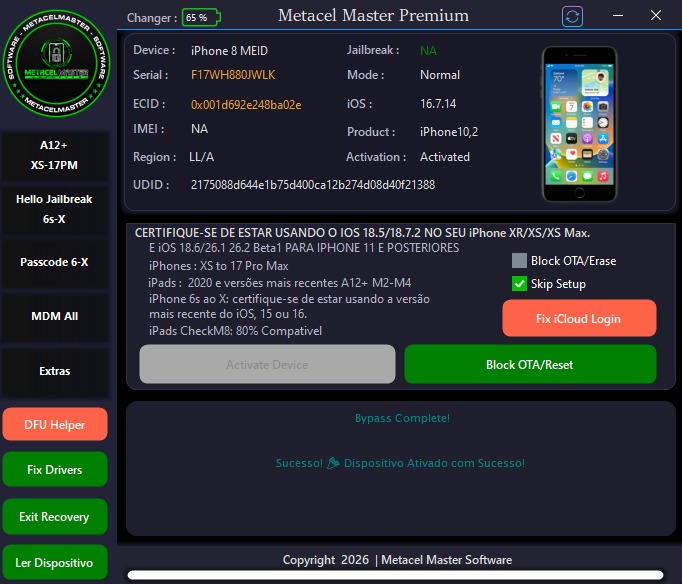The height and width of the screenshot is (584, 682).
Task: Select the Passcode 6-X tab
Action: point(54,262)
